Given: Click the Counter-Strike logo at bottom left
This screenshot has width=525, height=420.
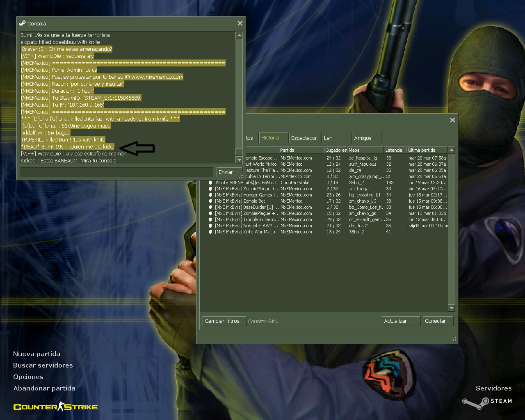Looking at the screenshot, I should coord(55,406).
